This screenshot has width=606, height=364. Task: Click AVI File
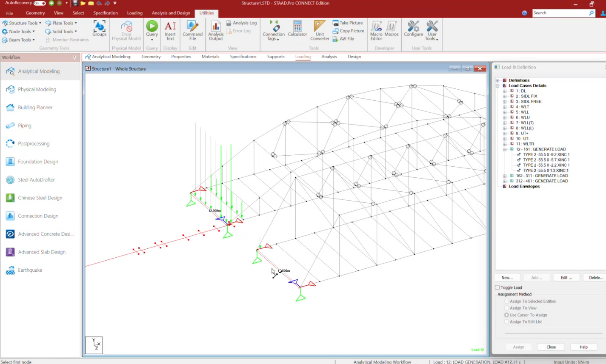343,39
